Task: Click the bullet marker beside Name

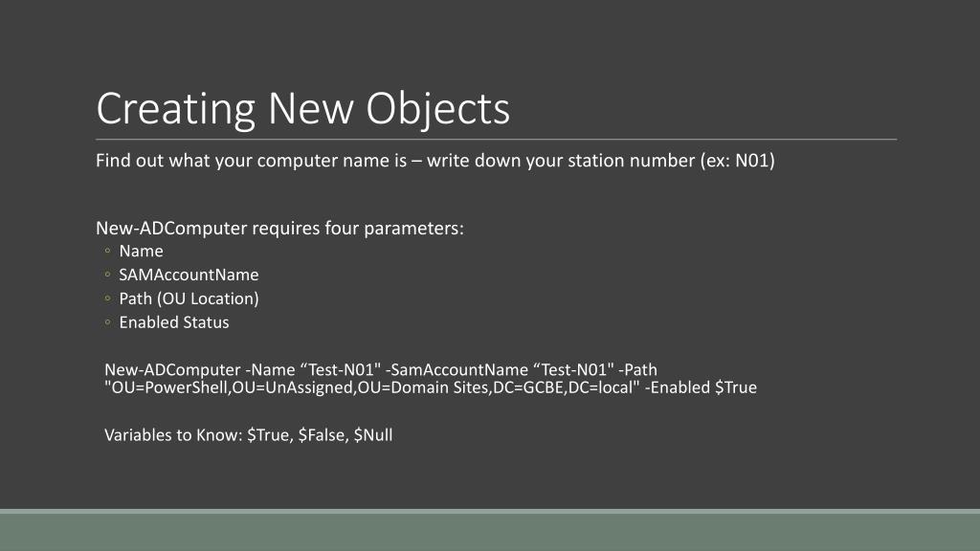Action: click(107, 251)
